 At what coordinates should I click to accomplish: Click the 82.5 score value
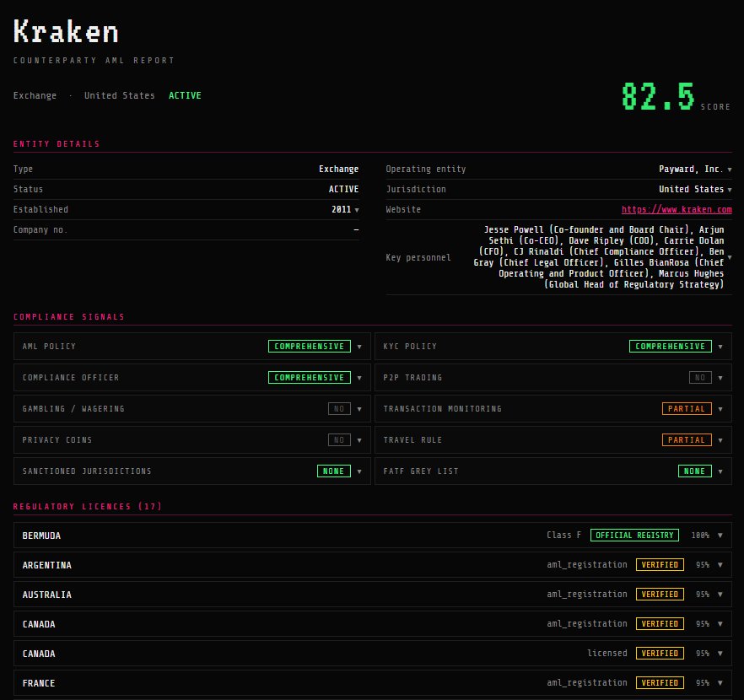pyautogui.click(x=658, y=96)
